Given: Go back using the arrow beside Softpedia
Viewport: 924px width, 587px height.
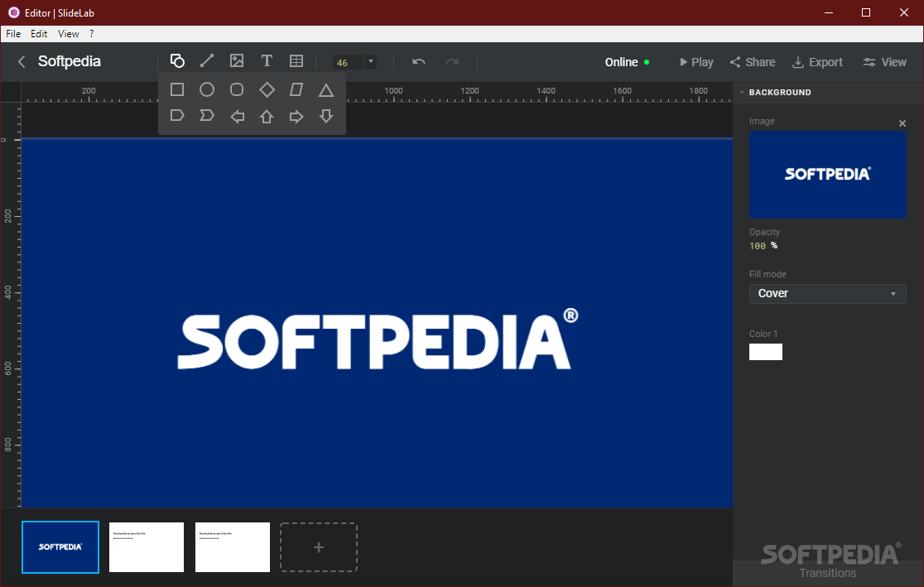Looking at the screenshot, I should tap(22, 61).
